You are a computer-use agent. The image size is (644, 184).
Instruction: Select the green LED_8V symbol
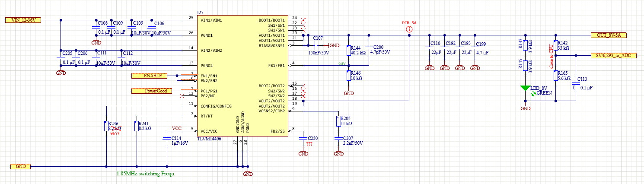coord(526,88)
